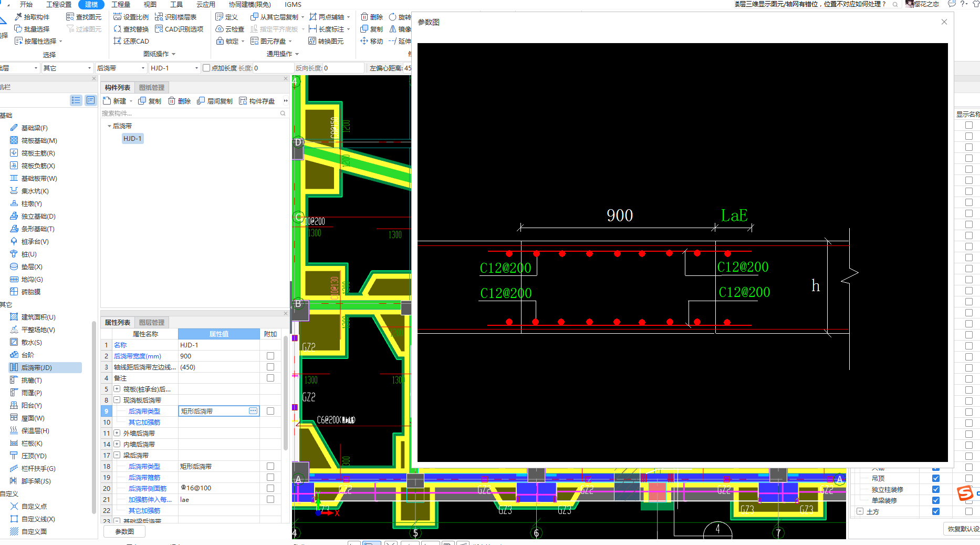Uncheck 独立柱装修 display checkbox
This screenshot has width=980, height=545.
[936, 489]
